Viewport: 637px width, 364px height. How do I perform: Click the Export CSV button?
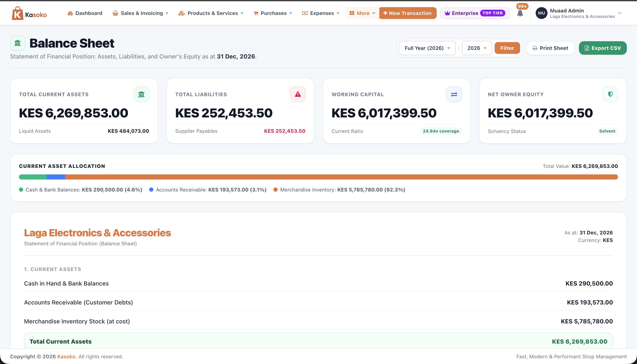point(602,48)
